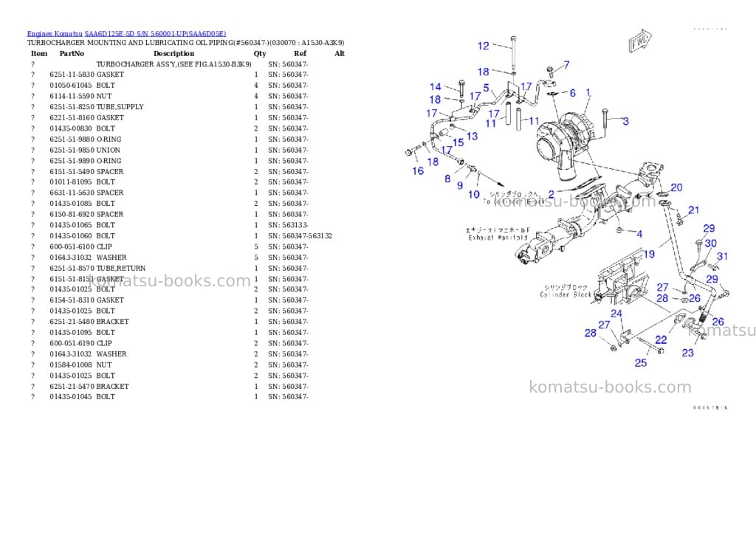Click the PartNo column header
This screenshot has height=535, width=756.
tap(72, 53)
